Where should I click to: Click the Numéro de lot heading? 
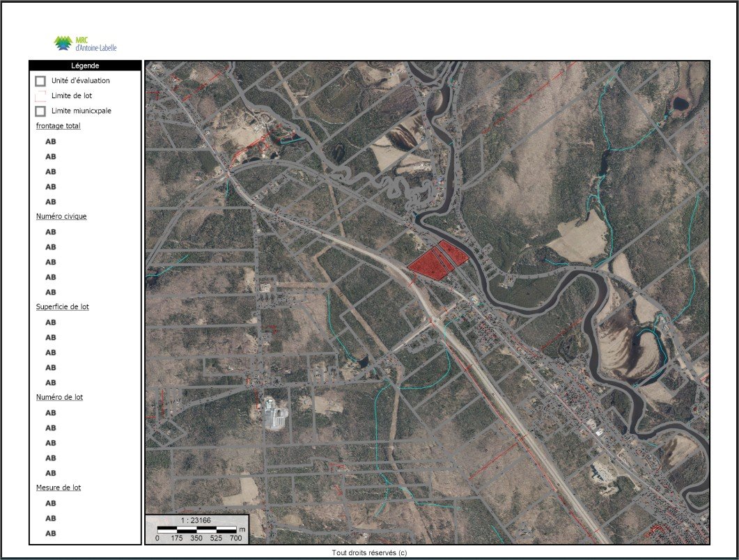59,397
